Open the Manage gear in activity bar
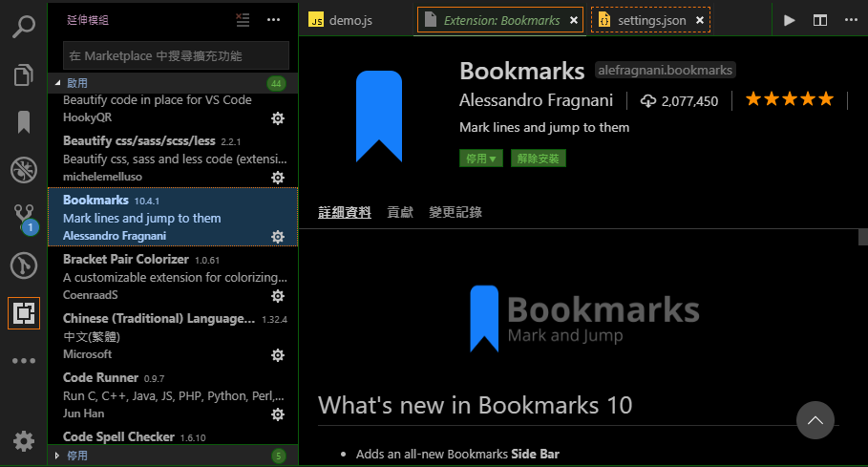868x467 pixels. (x=24, y=441)
